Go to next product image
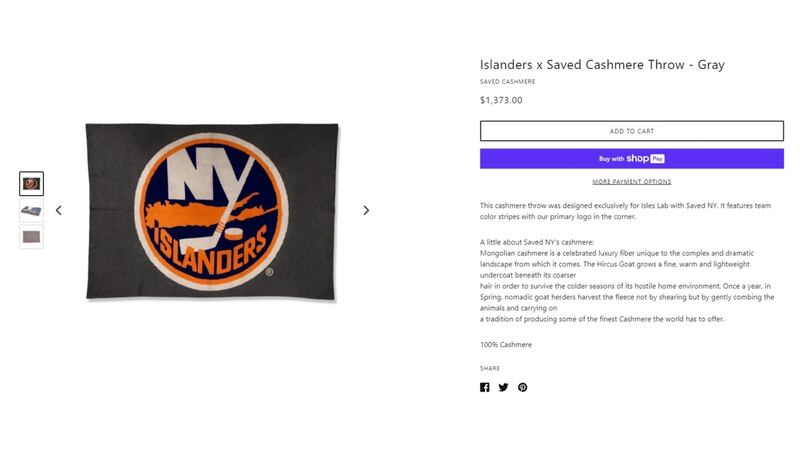800x449 pixels. [x=366, y=210]
